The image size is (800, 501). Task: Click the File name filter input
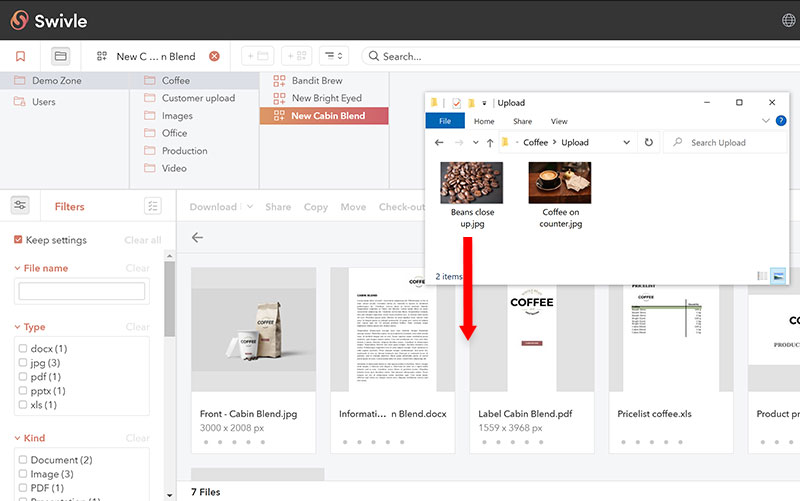point(82,291)
